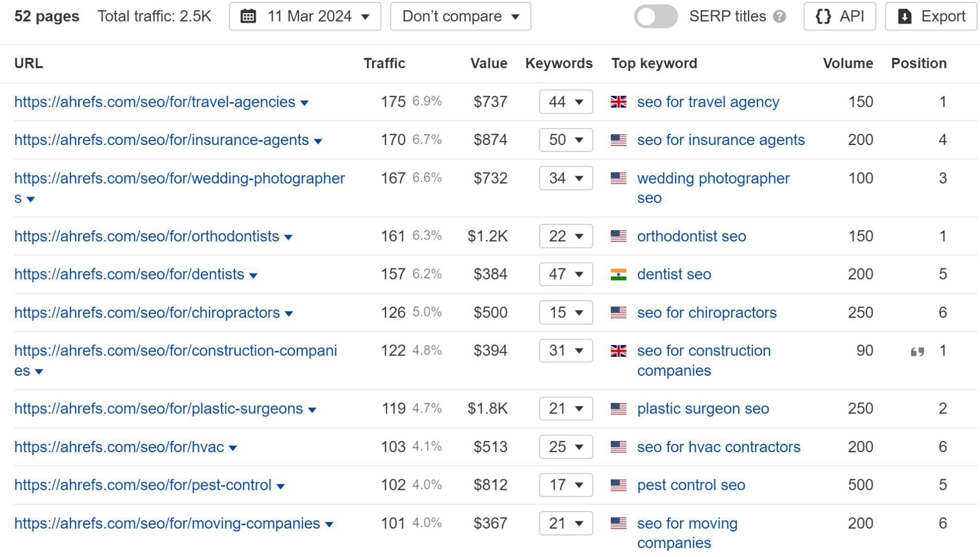980x557 pixels.
Task: Select Don't compare dropdown option
Action: point(460,17)
